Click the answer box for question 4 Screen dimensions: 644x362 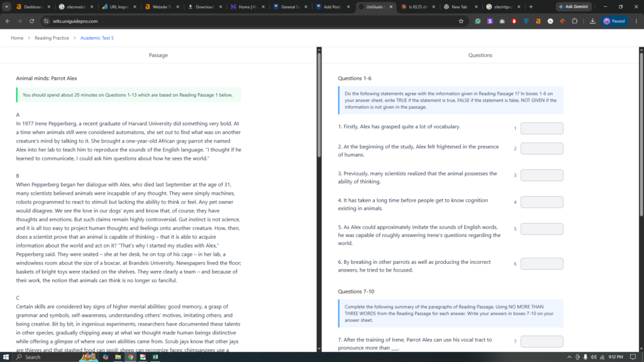click(541, 202)
